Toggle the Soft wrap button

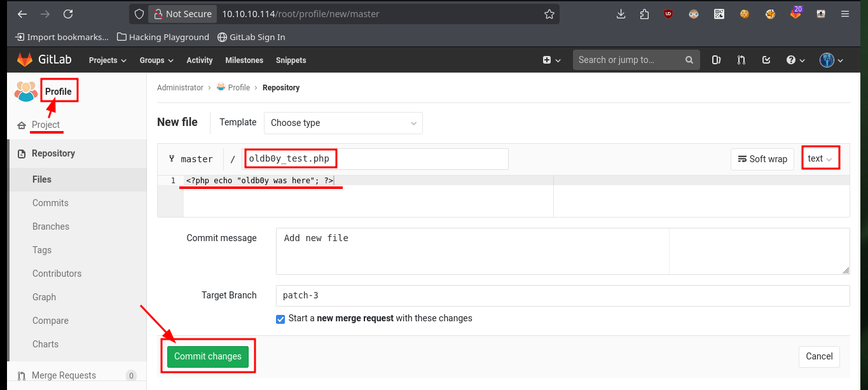[762, 159]
